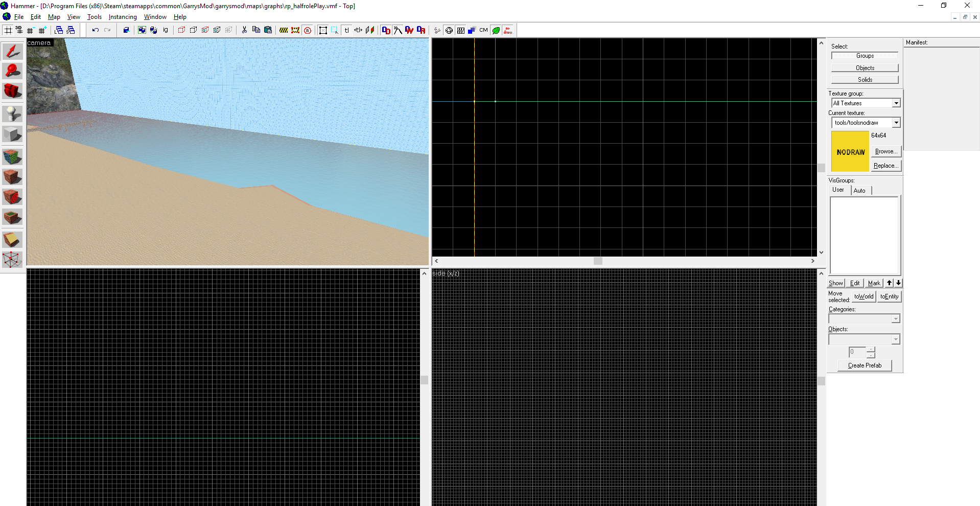980x506 pixels.
Task: Click the Undo arrow
Action: (95, 30)
